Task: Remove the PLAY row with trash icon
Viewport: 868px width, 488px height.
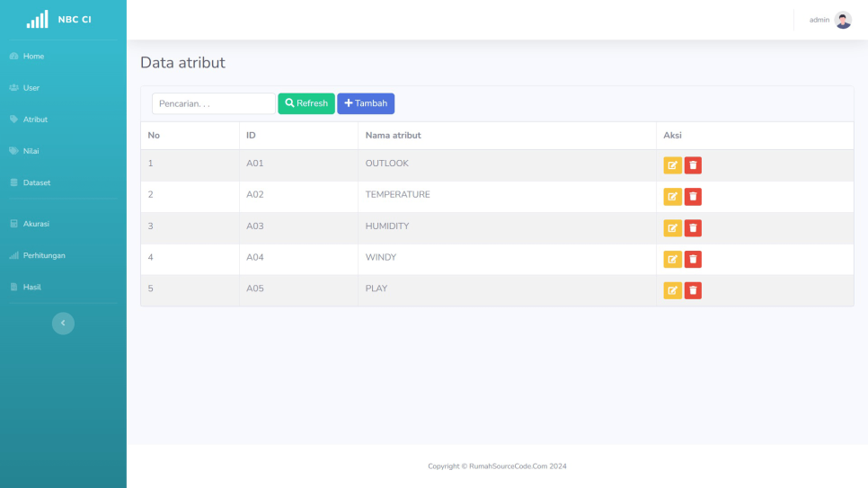Action: [x=693, y=290]
